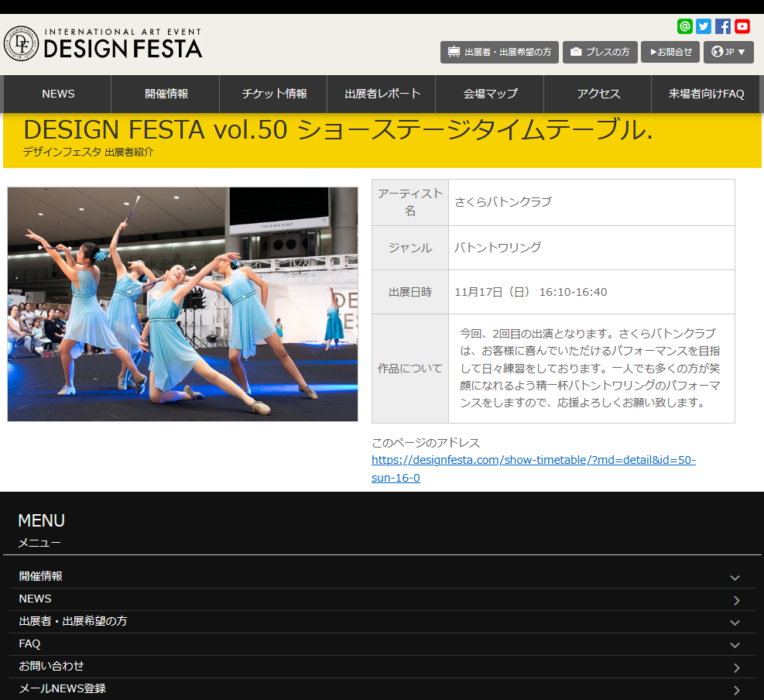
Task: Expand 出展者・出展希望の方 in footer menu
Action: coord(735,622)
